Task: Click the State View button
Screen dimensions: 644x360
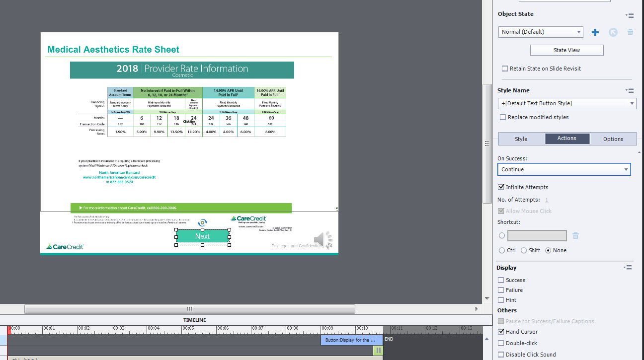Action: point(566,50)
